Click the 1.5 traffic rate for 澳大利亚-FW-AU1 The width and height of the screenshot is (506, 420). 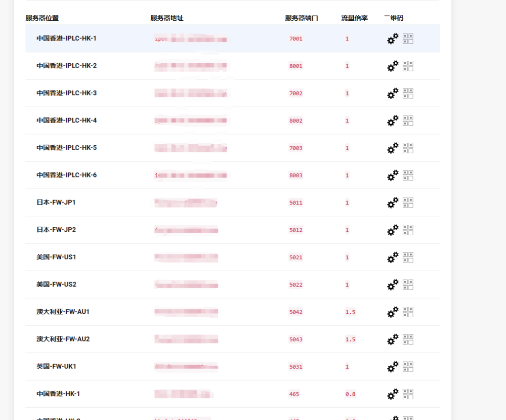tap(350, 312)
